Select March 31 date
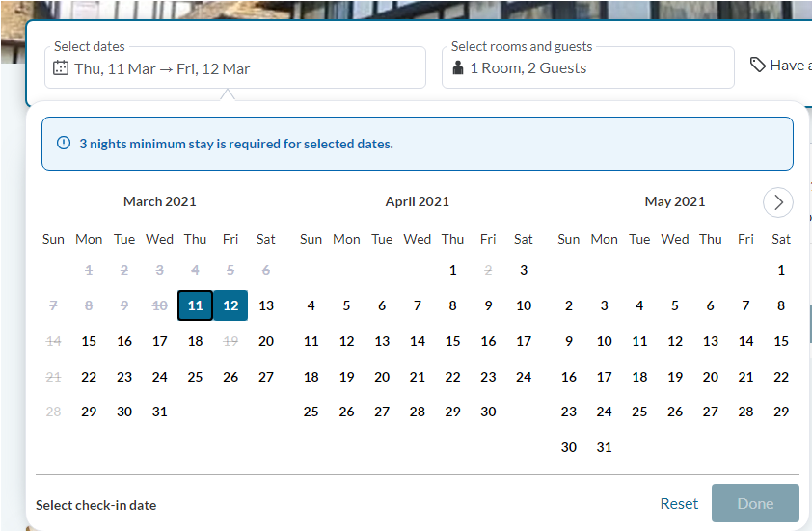Image resolution: width=812 pixels, height=531 pixels. pyautogui.click(x=159, y=412)
